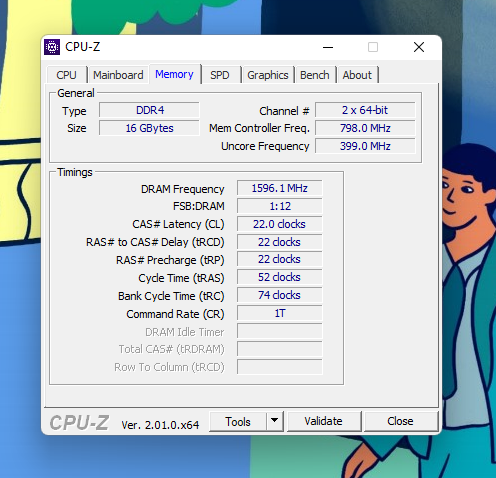496x478 pixels.
Task: Click the empty Row To Column (tRCD) field
Action: (x=280, y=367)
